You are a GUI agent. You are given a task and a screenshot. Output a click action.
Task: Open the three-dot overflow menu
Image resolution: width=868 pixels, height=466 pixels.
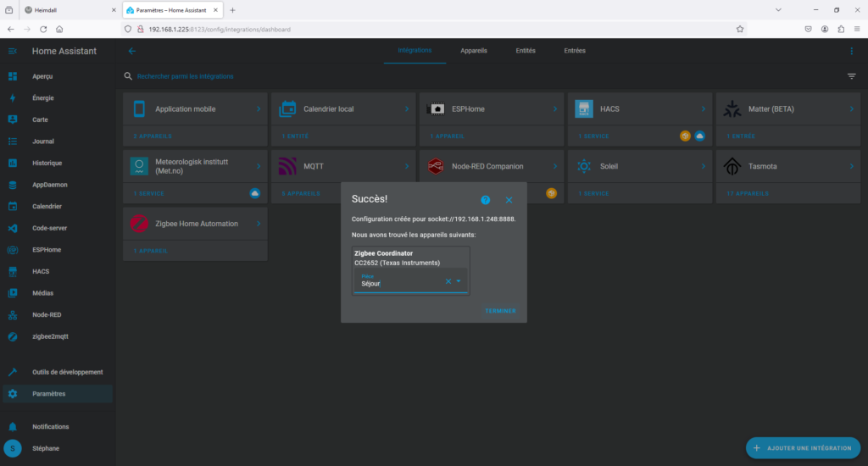(x=851, y=51)
